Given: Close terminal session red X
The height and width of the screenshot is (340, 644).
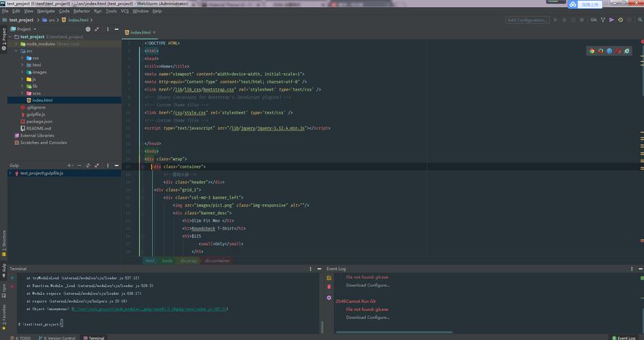Looking at the screenshot, I should [x=12, y=286].
